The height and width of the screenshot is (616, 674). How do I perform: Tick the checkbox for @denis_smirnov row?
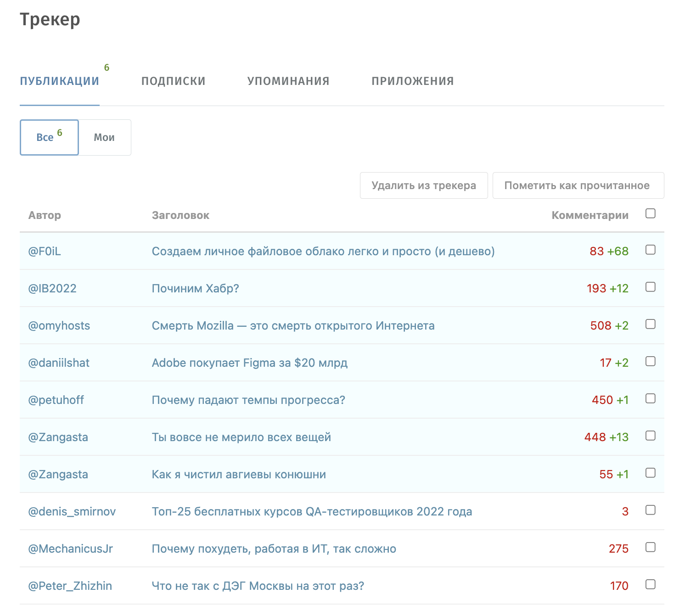pyautogui.click(x=650, y=510)
